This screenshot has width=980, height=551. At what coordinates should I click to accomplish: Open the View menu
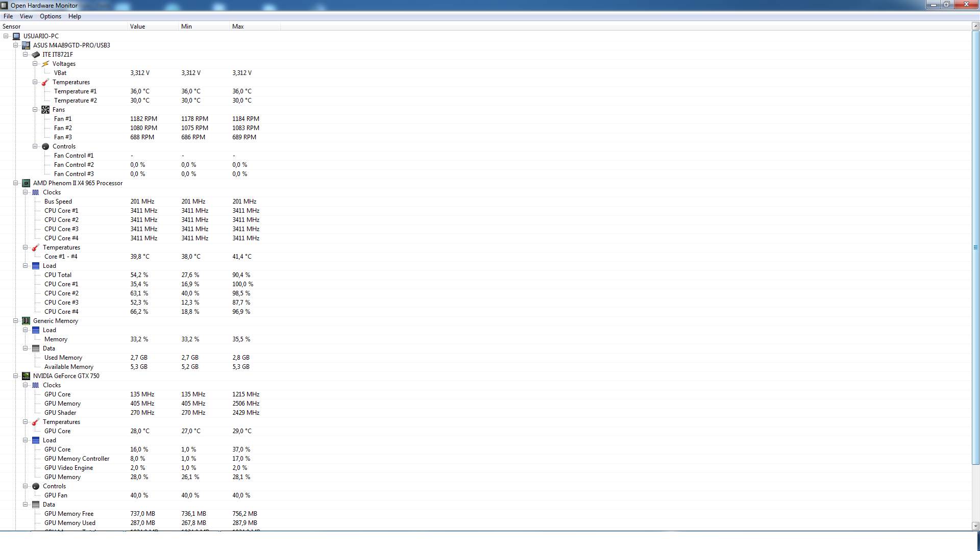tap(26, 16)
